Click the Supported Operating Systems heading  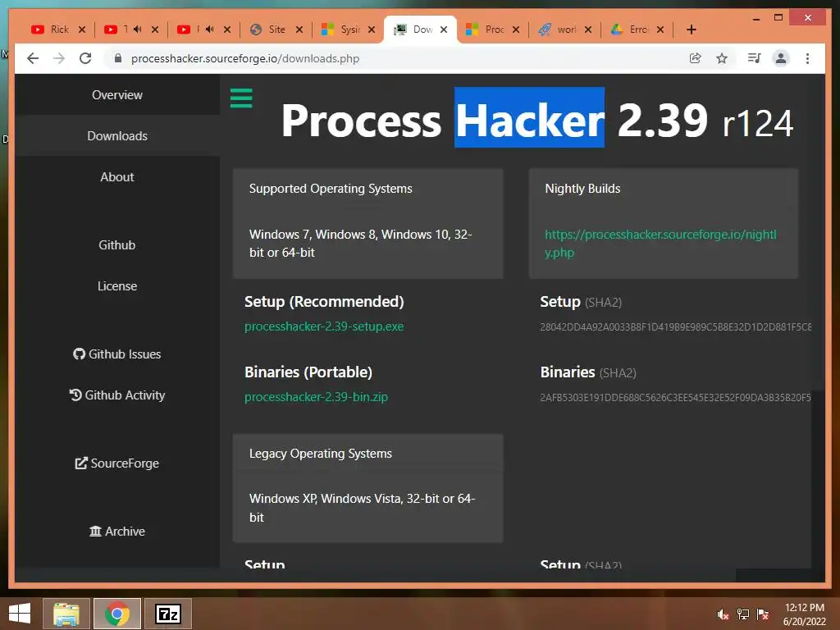[x=331, y=189]
